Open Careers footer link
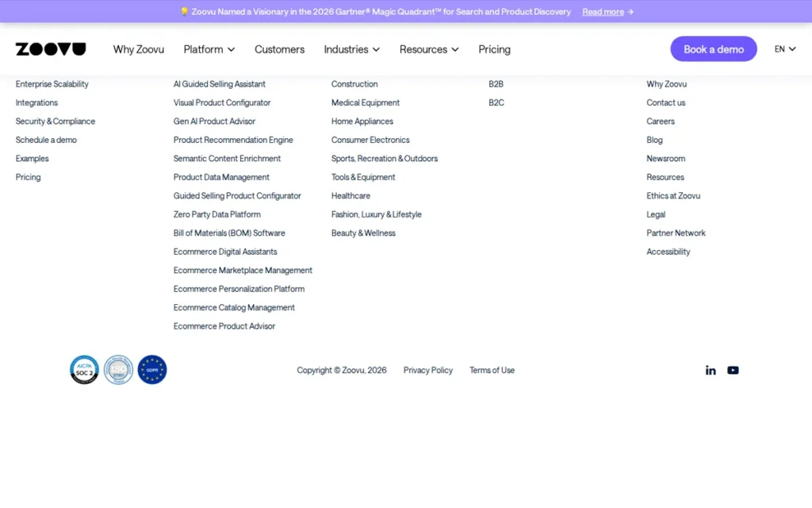 661,121
